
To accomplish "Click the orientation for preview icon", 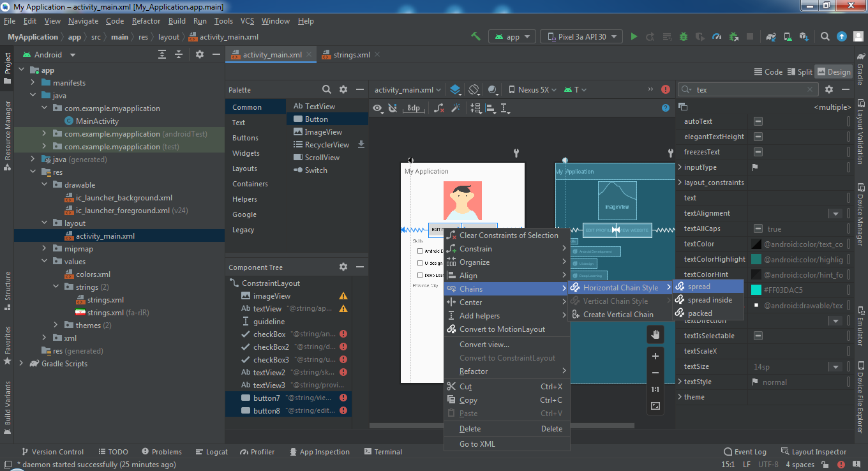I will click(x=474, y=89).
